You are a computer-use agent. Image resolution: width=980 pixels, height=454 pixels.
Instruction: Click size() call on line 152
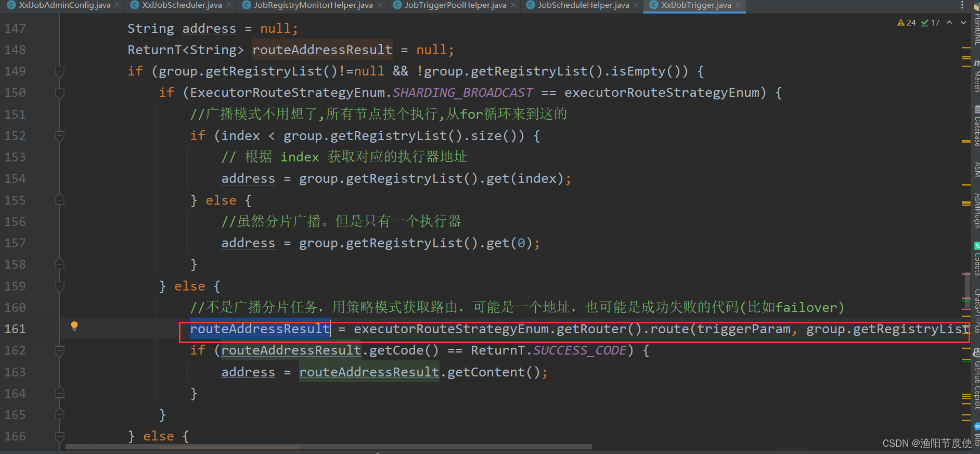point(494,136)
